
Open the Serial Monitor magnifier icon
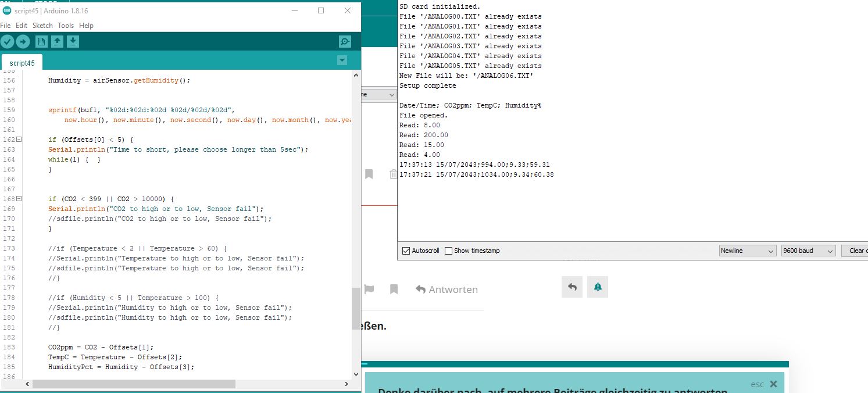click(x=345, y=41)
